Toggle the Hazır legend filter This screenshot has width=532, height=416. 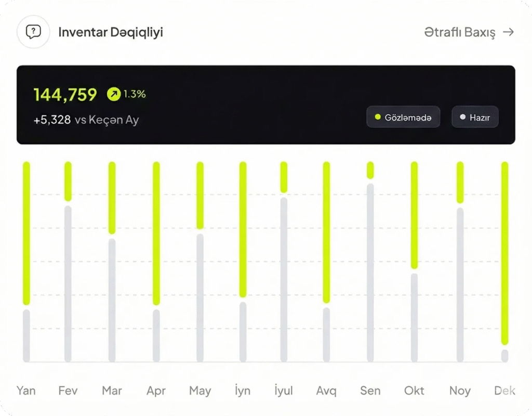click(x=475, y=117)
